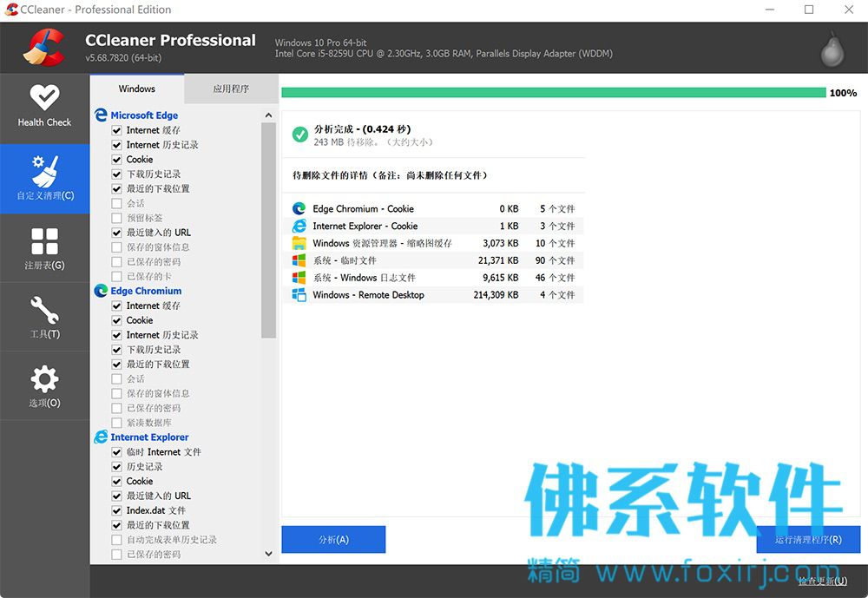
Task: Uncheck 最近键入的 URL under Microsoft Edge
Action: pos(117,233)
